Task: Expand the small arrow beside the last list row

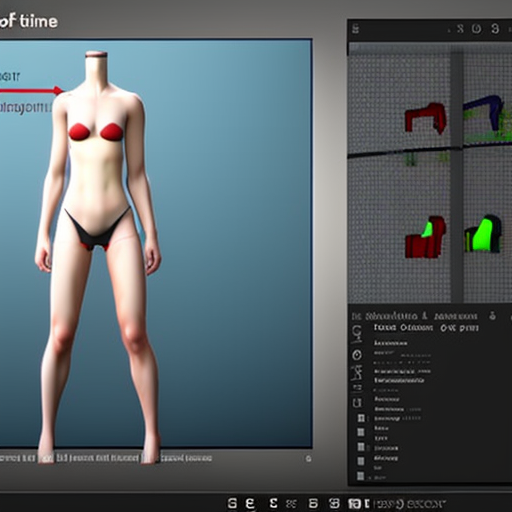Action: point(369,479)
